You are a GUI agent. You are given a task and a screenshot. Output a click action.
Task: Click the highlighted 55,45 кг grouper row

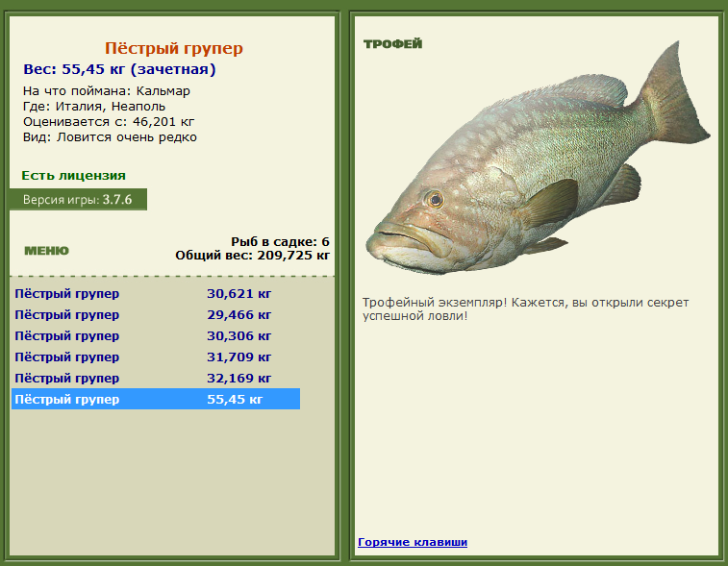156,399
